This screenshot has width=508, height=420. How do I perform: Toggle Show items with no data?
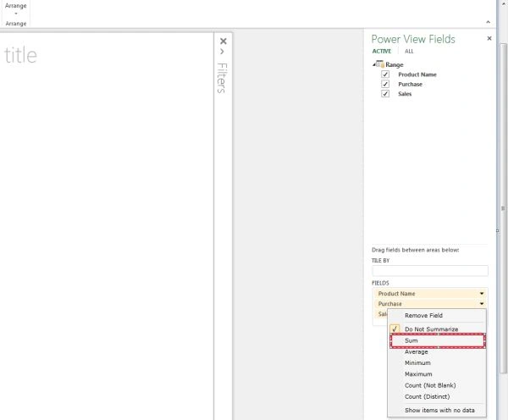[437, 411]
